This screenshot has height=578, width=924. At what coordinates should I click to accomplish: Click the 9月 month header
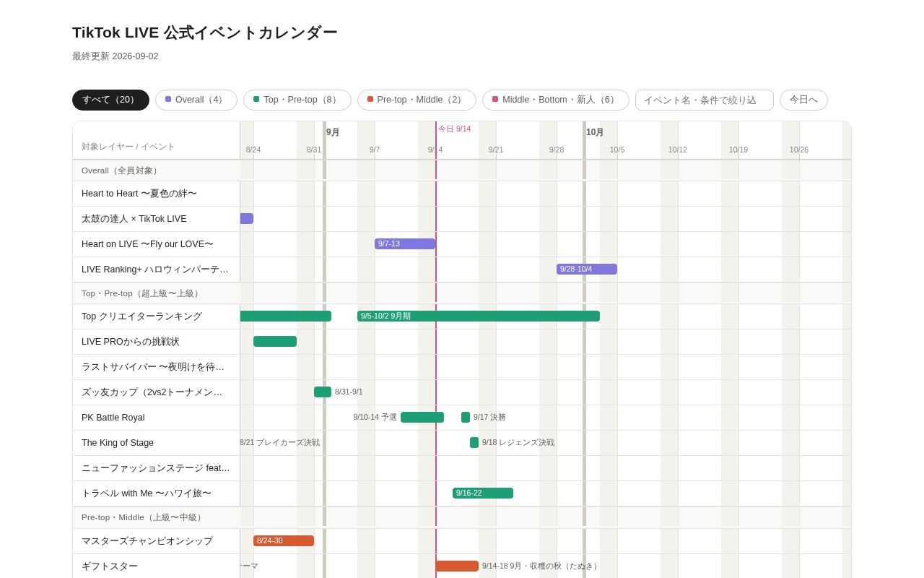[x=333, y=132]
